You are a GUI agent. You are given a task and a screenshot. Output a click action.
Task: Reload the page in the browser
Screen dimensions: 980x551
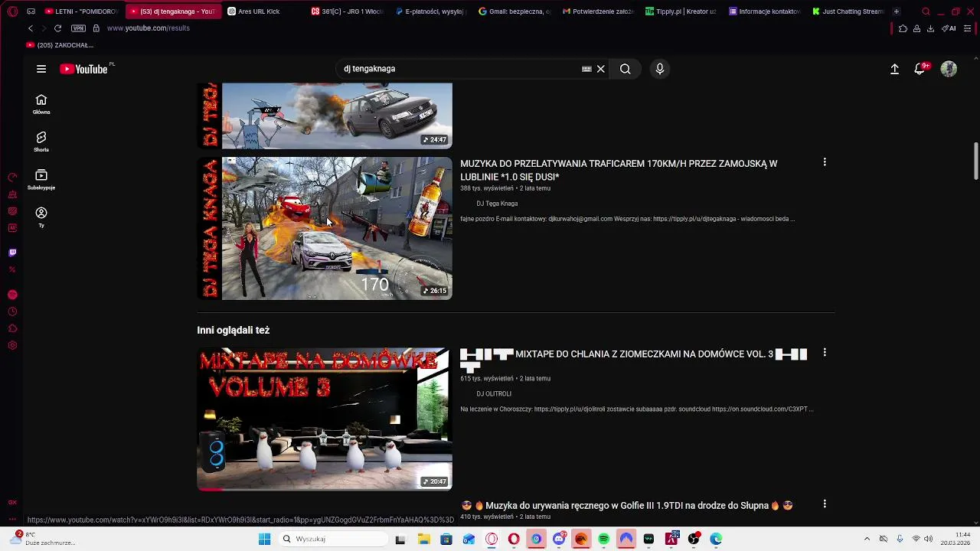tap(57, 28)
